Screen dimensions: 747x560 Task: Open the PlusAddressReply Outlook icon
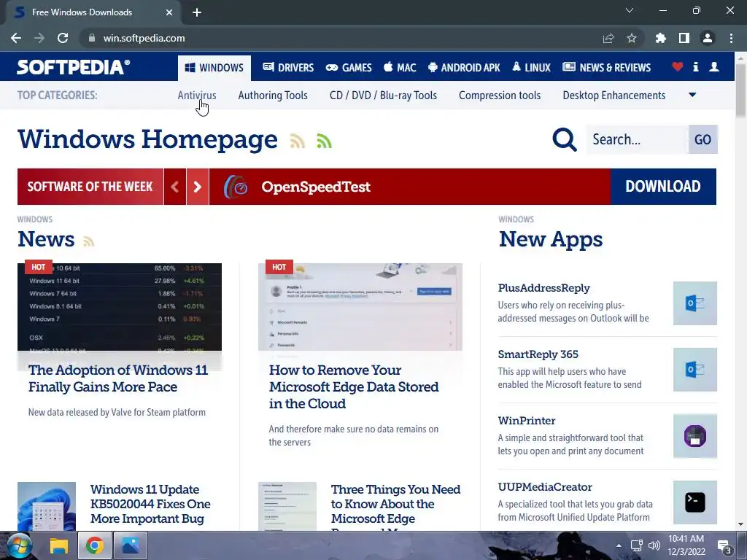[695, 303]
